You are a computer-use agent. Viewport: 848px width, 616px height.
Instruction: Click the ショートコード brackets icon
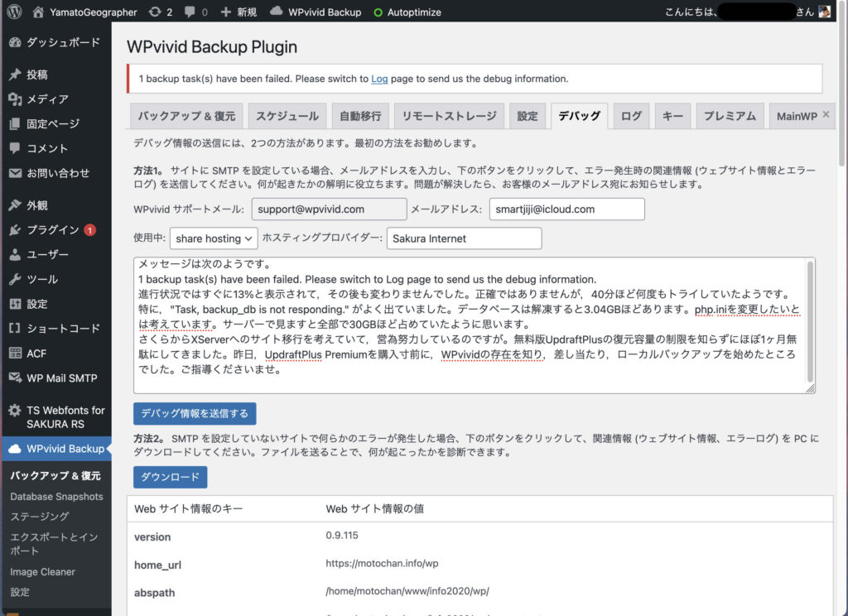tap(15, 328)
